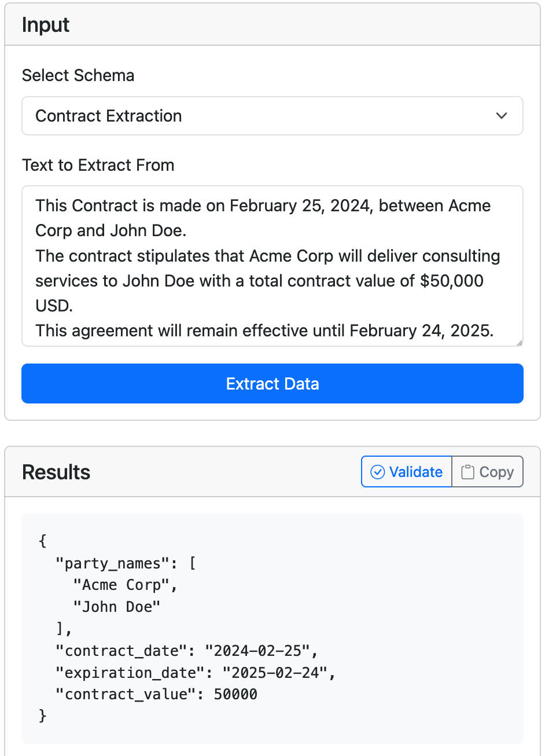This screenshot has height=756, width=545.
Task: Open the Contract Extraction schema dropdown
Action: (272, 116)
